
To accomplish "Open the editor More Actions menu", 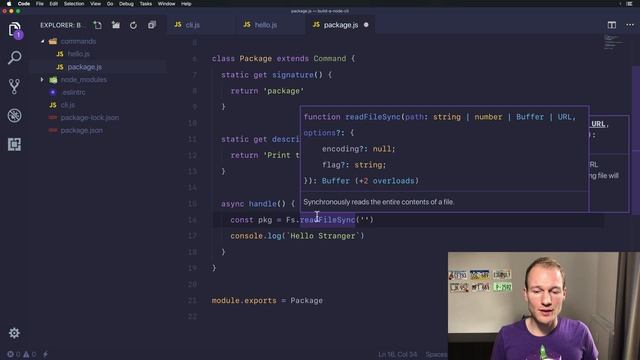I will 630,25.
